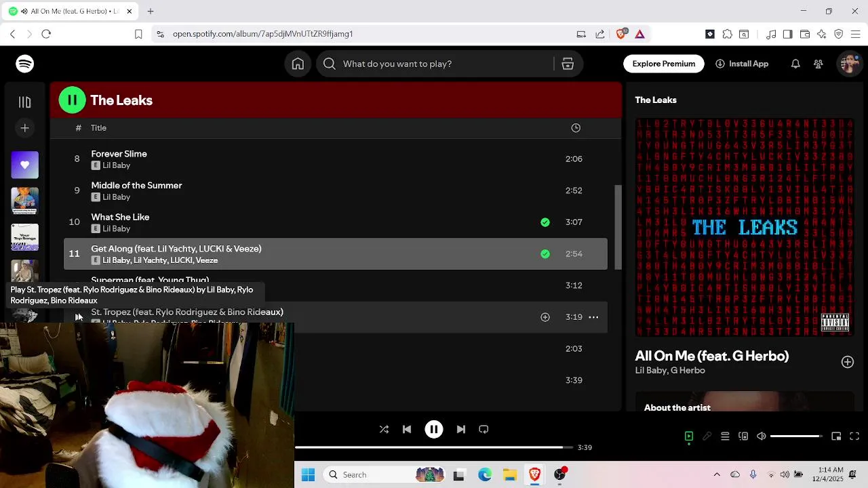Open Friend Activity icon
Viewport: 868px width, 488px height.
tap(818, 64)
